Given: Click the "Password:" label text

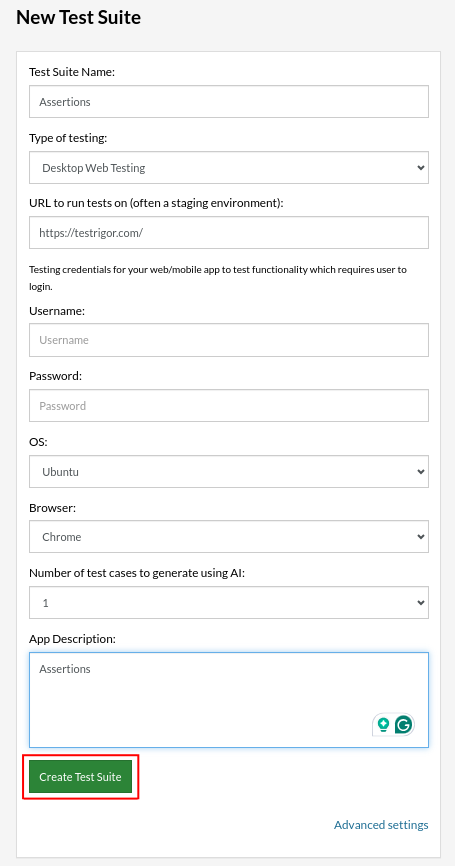Looking at the screenshot, I should pos(55,376).
